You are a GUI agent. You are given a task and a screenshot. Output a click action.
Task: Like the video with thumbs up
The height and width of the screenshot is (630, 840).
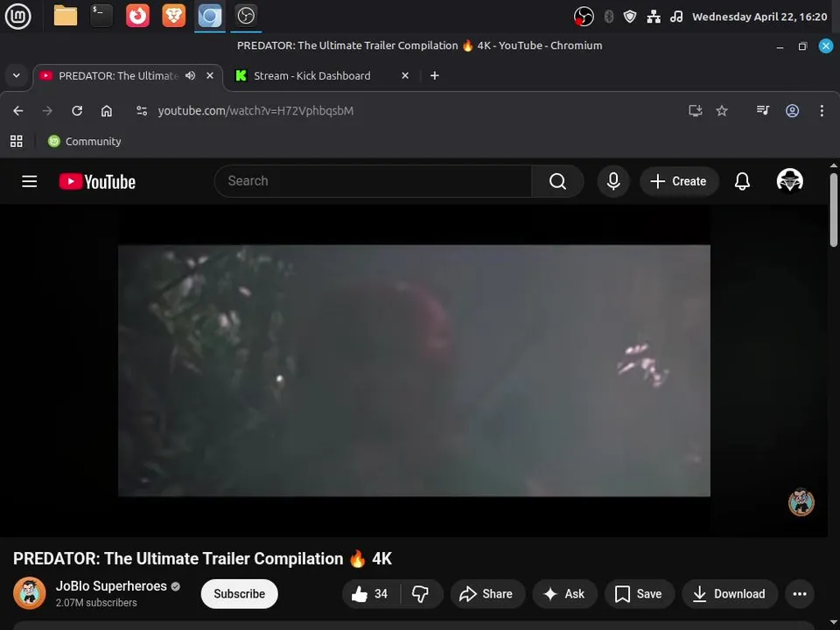pos(371,593)
